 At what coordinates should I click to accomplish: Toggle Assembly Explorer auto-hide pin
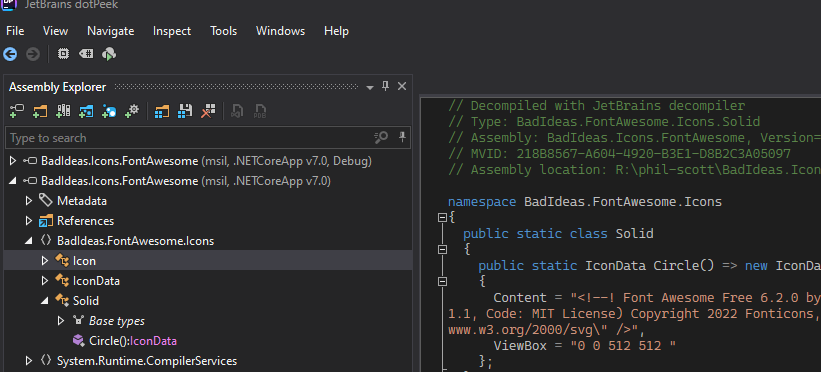point(385,86)
